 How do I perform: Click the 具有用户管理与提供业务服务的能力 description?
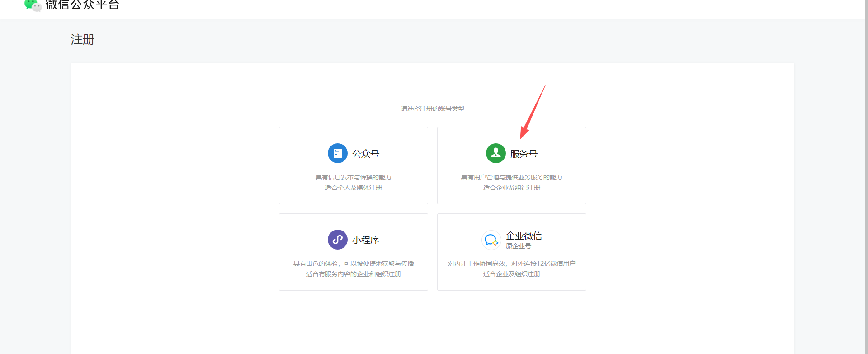click(x=511, y=177)
